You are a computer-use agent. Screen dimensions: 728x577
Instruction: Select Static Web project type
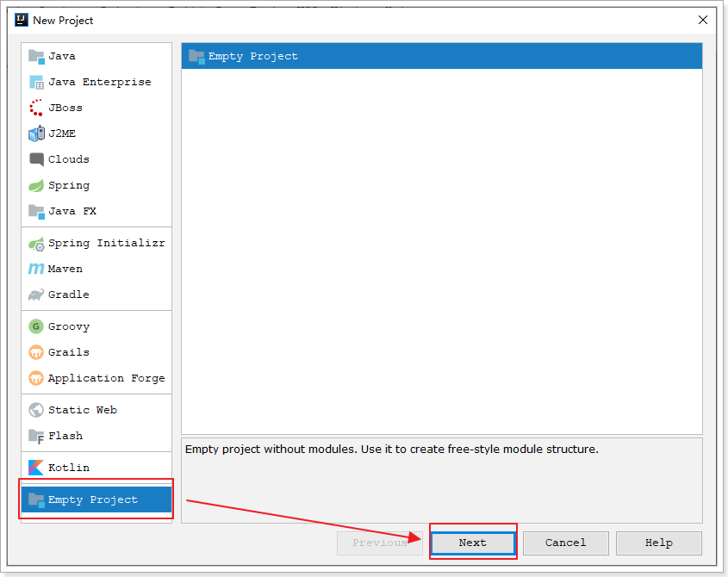[82, 410]
